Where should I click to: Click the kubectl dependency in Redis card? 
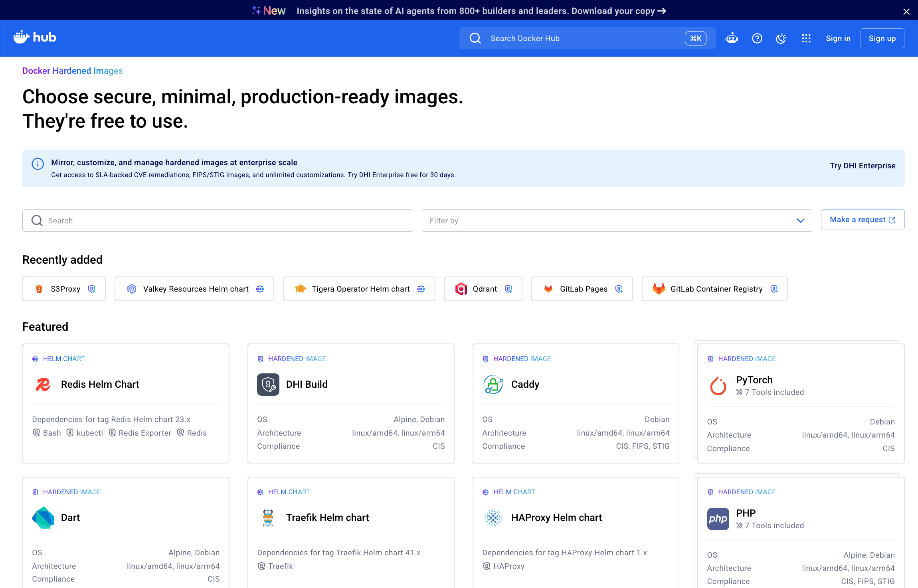point(85,433)
